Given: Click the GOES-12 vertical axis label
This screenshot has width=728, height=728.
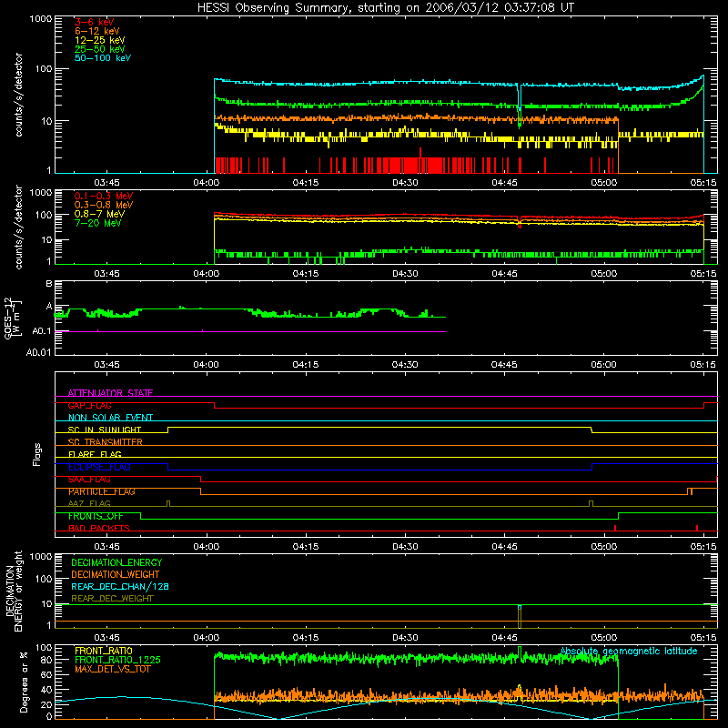Looking at the screenshot, I should pyautogui.click(x=13, y=318).
